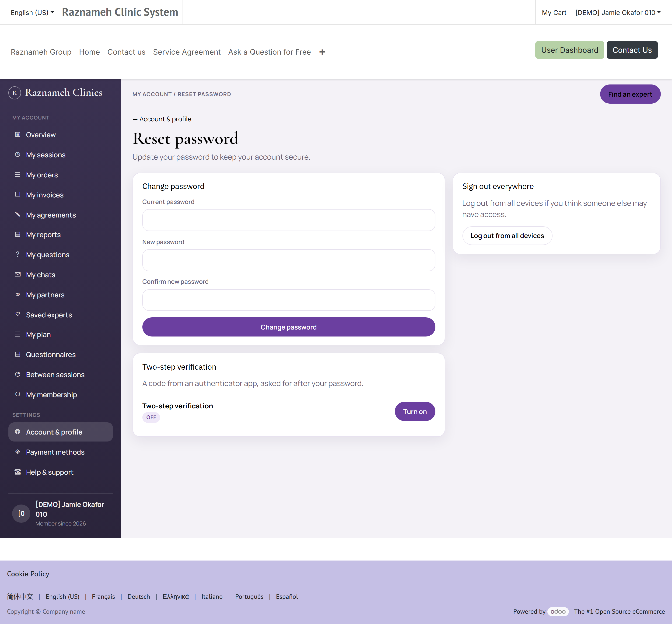Focus the Current password field
The width and height of the screenshot is (672, 624).
288,220
